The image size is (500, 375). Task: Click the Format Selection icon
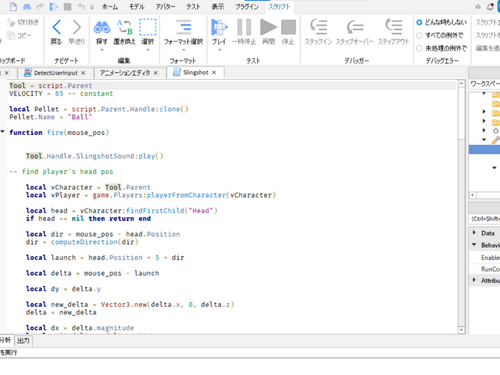(x=183, y=27)
